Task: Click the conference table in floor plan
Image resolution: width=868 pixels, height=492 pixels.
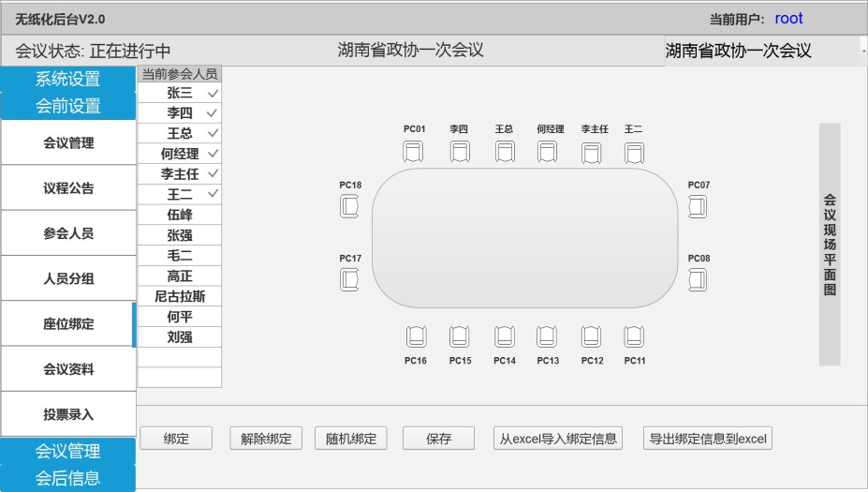Action: tap(524, 238)
